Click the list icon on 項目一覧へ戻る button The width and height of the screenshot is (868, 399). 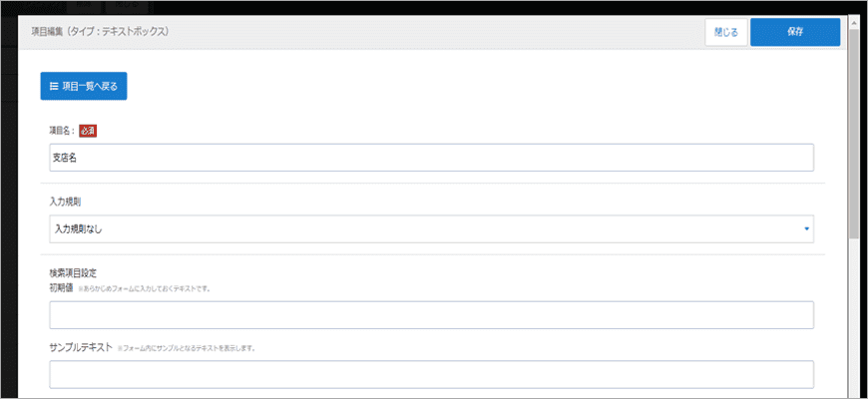tap(54, 87)
